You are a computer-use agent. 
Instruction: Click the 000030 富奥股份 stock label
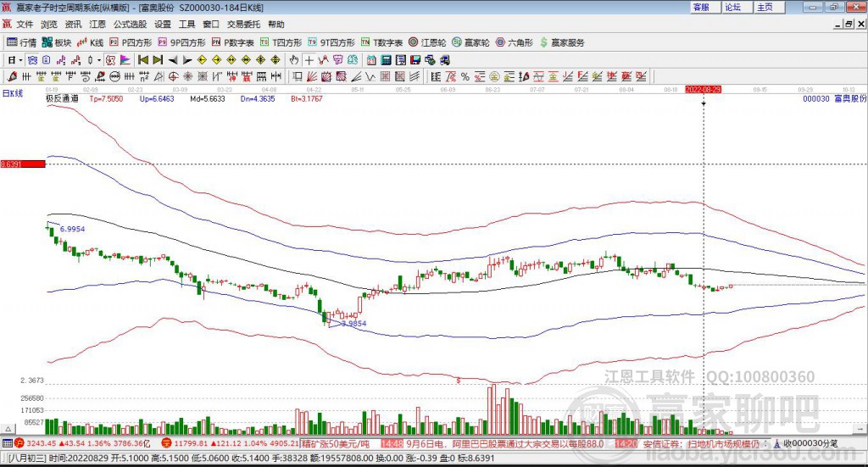(835, 98)
